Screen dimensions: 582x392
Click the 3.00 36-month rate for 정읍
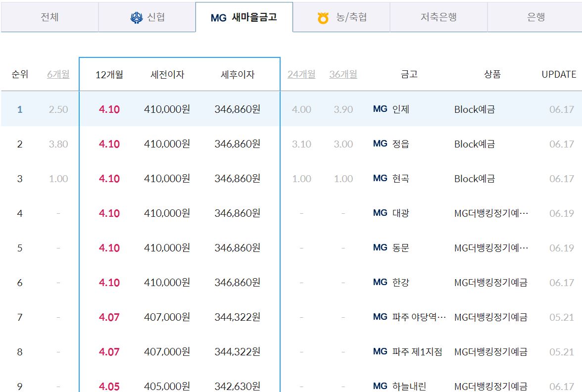pyautogui.click(x=343, y=144)
